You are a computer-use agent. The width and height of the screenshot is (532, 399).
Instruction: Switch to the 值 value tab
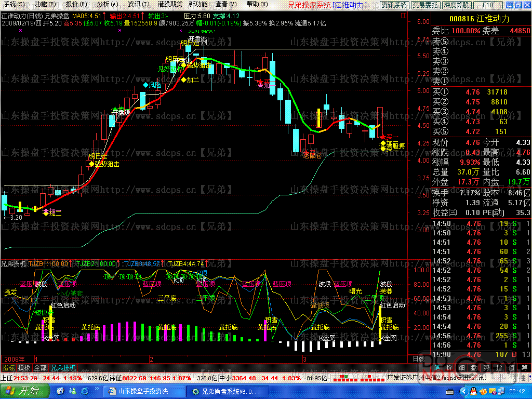[x=512, y=367]
